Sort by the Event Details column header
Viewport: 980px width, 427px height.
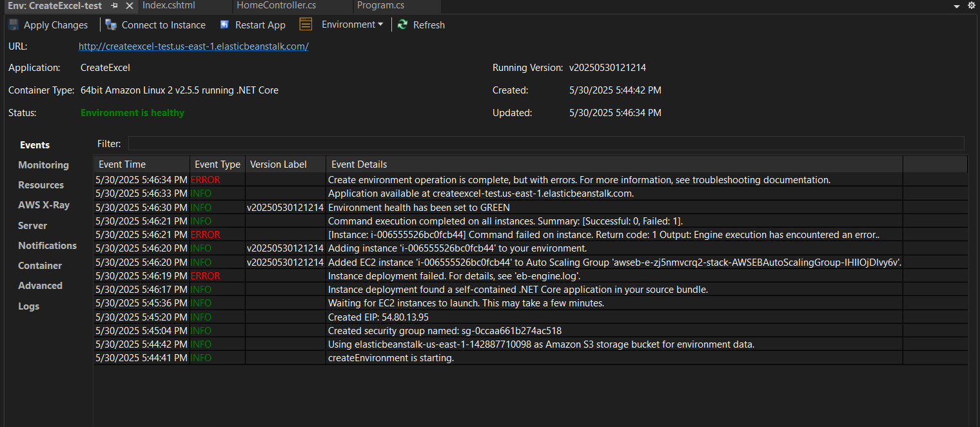(x=614, y=164)
